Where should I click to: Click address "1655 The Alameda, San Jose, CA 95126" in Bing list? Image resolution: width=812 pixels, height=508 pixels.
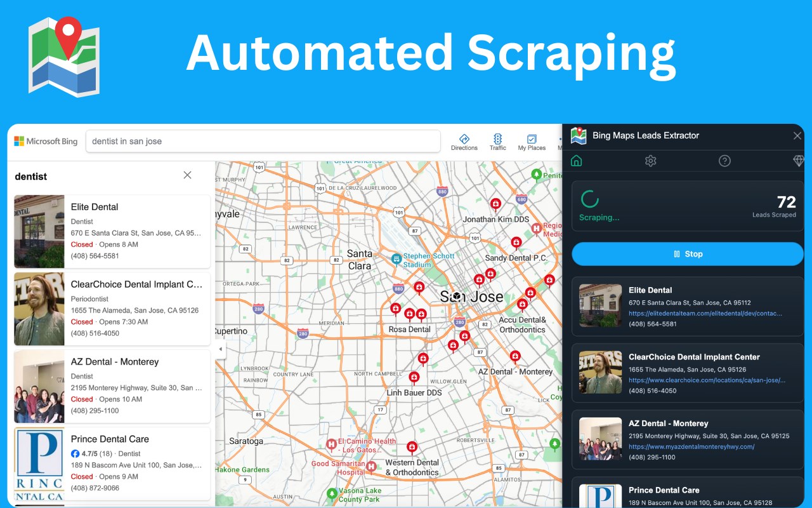point(134,311)
